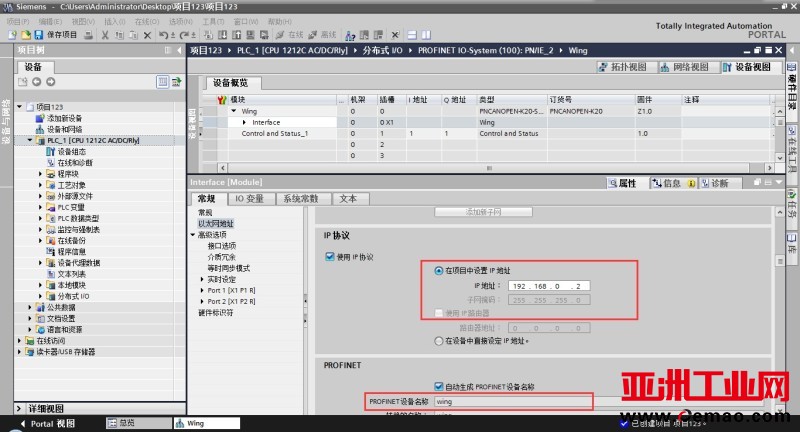Toggle 自动生成 PROFINET 设备名称 checkbox
The image size is (800, 432).
(438, 387)
